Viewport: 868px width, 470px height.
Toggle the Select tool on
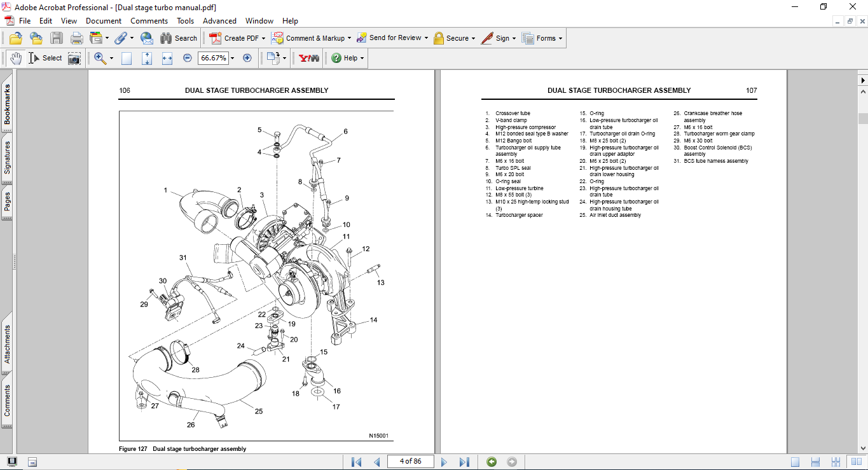point(46,58)
